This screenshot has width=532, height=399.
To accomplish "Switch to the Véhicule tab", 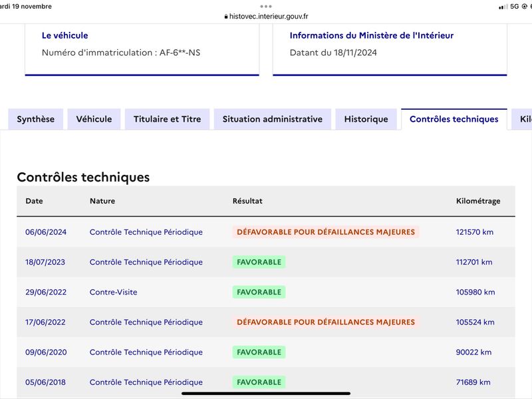I will [x=94, y=119].
